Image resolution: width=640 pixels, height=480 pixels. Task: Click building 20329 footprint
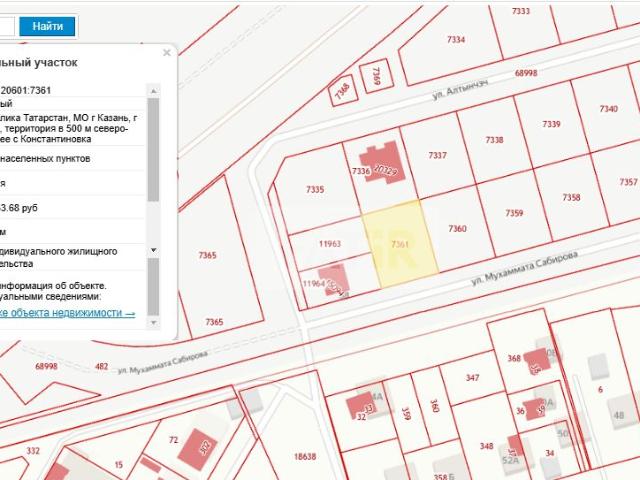[x=382, y=162]
